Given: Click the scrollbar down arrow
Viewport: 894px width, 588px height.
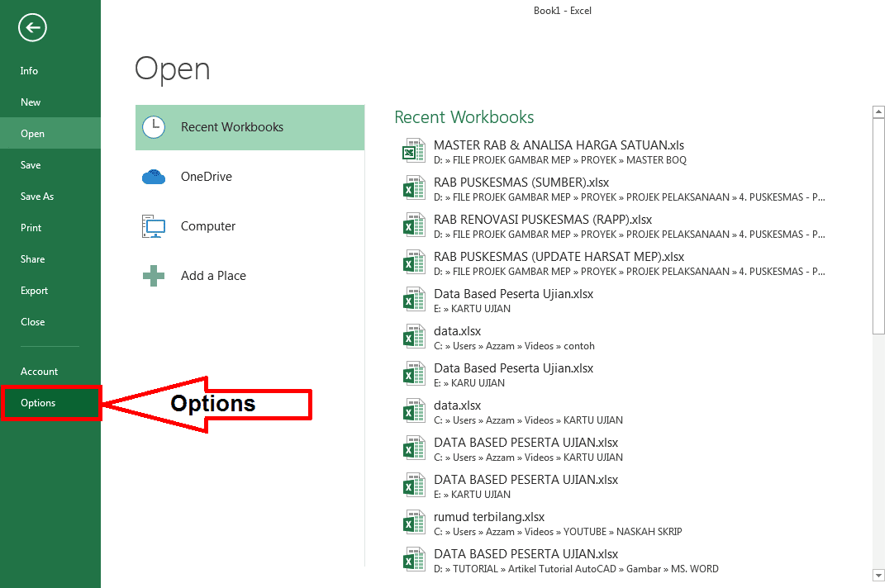Looking at the screenshot, I should pos(879,574).
